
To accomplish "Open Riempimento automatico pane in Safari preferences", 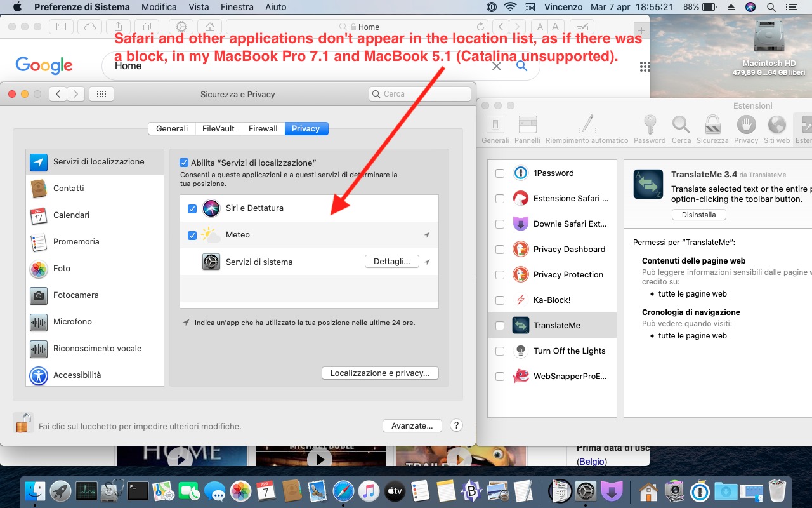I will click(587, 130).
